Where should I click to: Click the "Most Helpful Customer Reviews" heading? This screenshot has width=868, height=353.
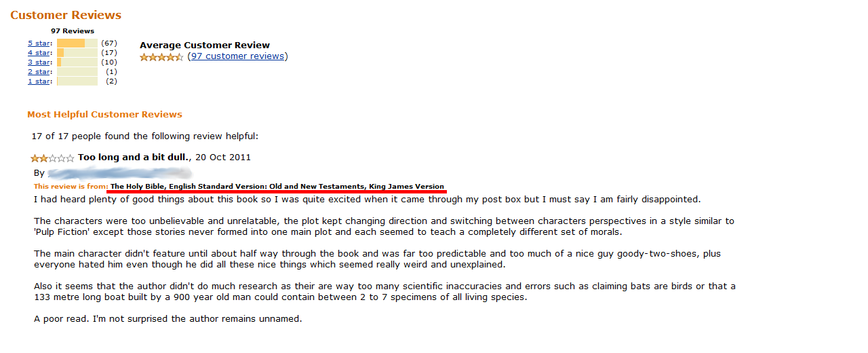[104, 115]
